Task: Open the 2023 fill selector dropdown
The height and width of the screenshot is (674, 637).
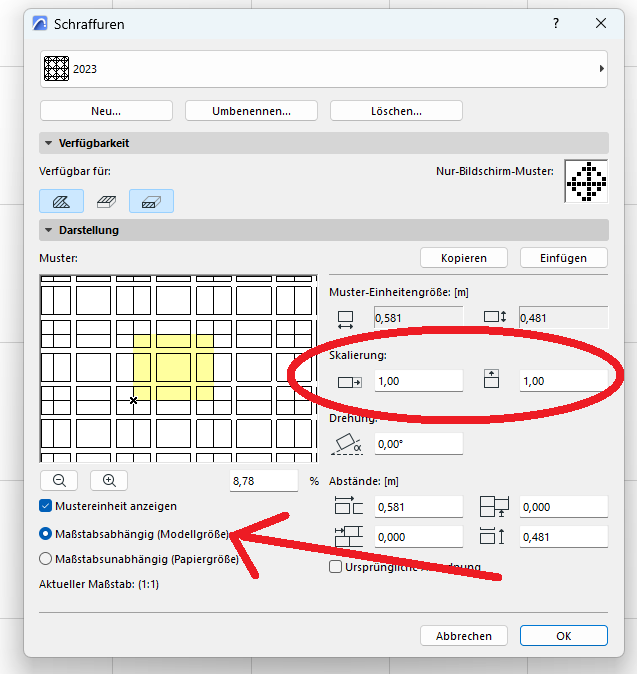Action: click(324, 69)
